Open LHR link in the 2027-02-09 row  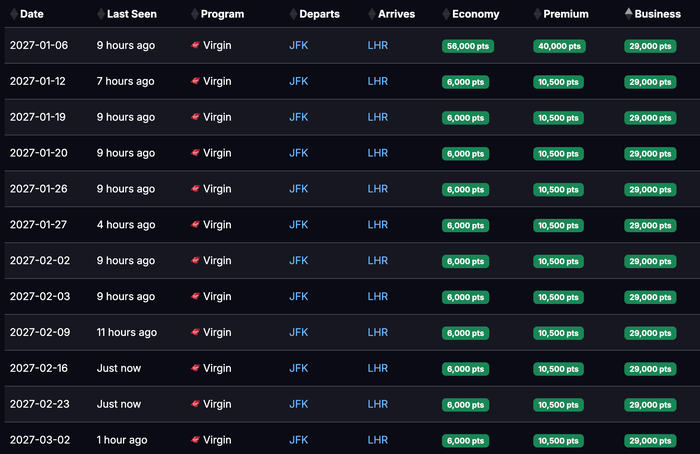[x=378, y=332]
